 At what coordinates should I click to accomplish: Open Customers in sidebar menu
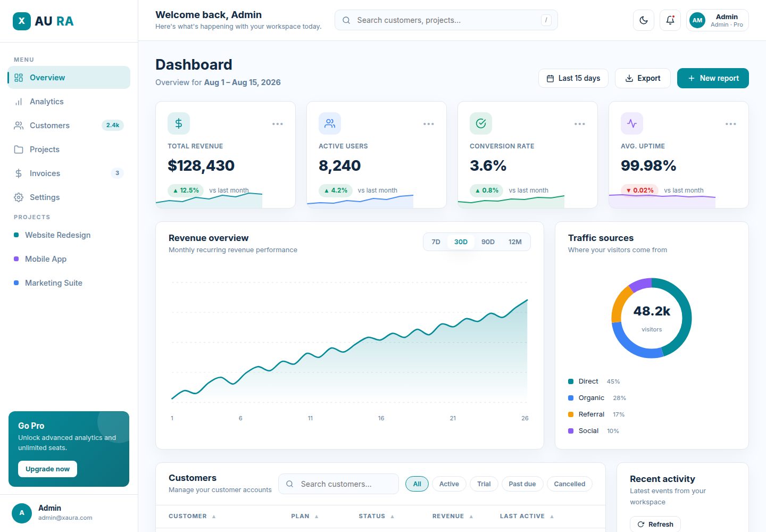[x=69, y=126]
